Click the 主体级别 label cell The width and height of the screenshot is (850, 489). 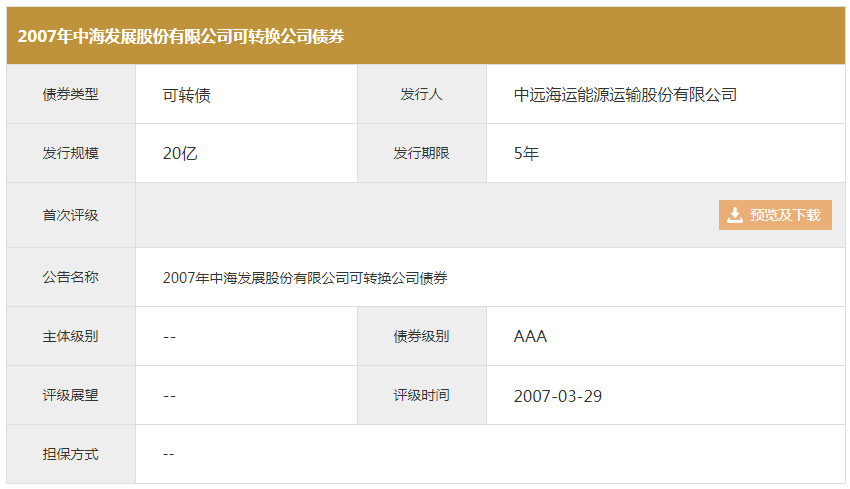pyautogui.click(x=71, y=337)
